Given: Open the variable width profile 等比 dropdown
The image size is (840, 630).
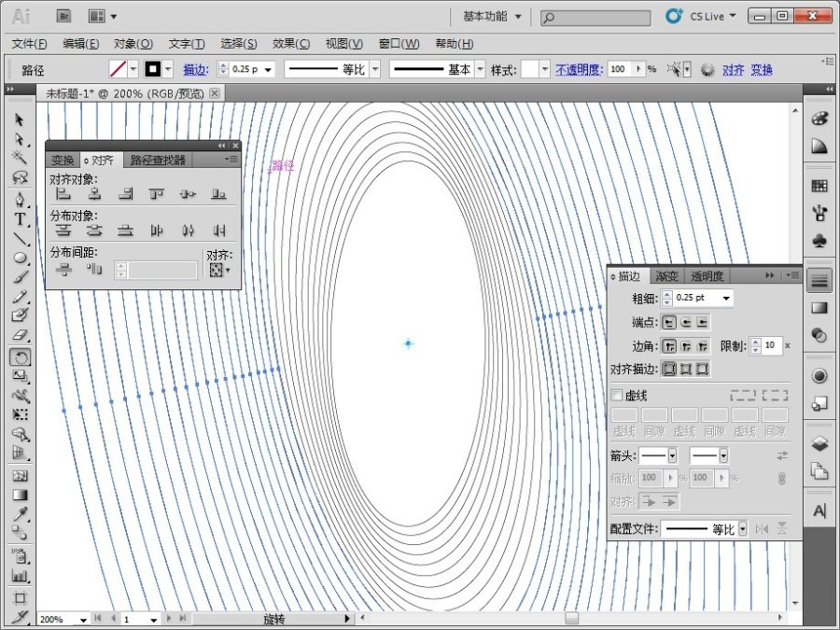Looking at the screenshot, I should click(x=375, y=69).
